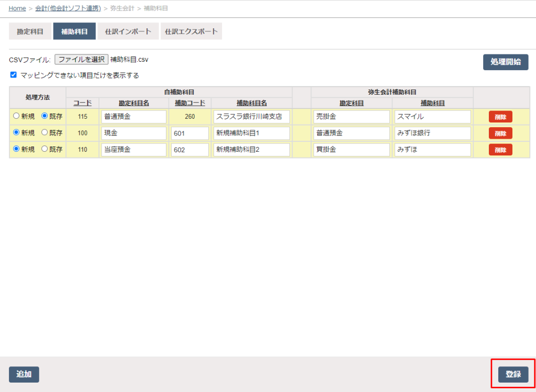This screenshot has width=536, height=392.
Task: Delete the 新規補助科目2 row
Action: click(500, 149)
